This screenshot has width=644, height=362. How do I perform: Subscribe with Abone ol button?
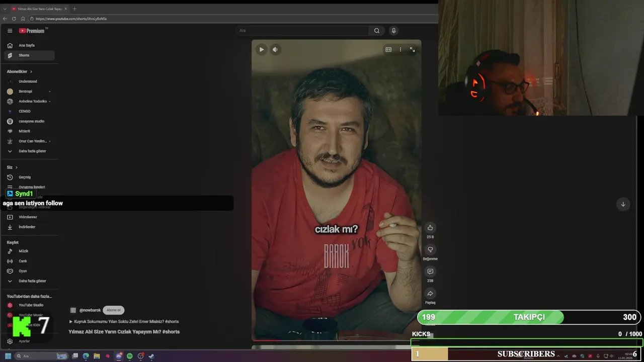[113, 310]
